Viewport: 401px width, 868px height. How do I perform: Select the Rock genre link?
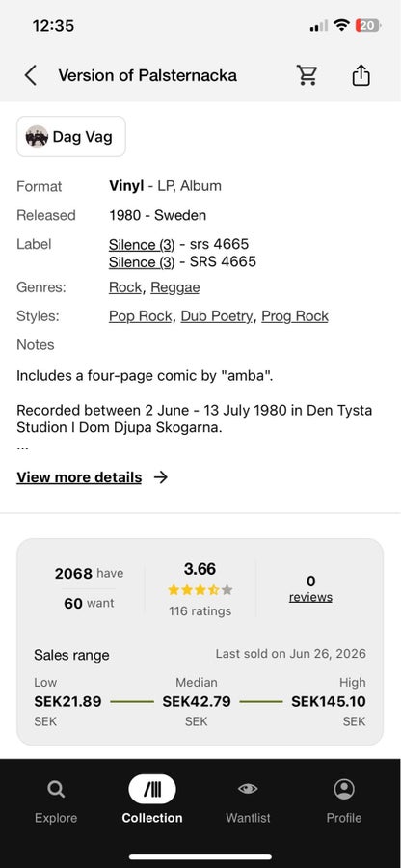tap(125, 287)
